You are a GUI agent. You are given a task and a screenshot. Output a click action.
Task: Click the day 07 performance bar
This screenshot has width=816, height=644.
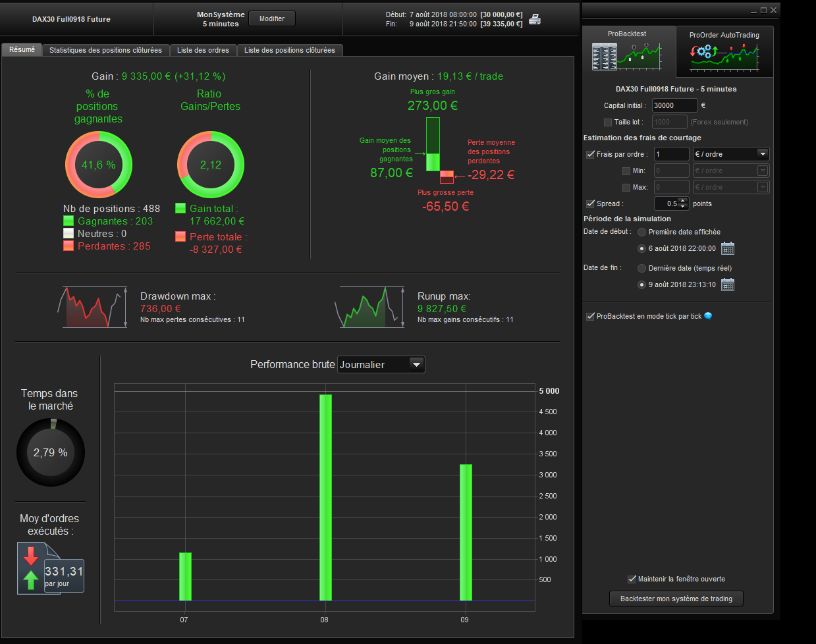(185, 577)
